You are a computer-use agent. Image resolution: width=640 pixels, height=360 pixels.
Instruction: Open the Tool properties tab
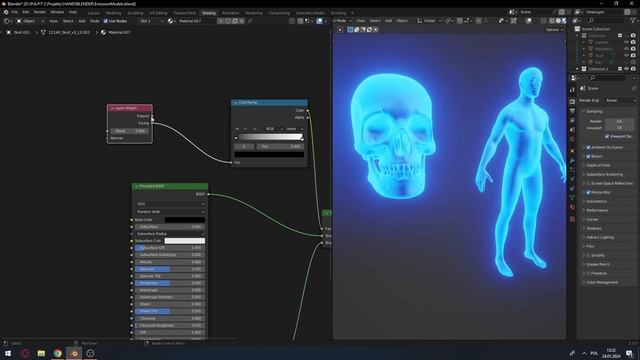coord(572,89)
